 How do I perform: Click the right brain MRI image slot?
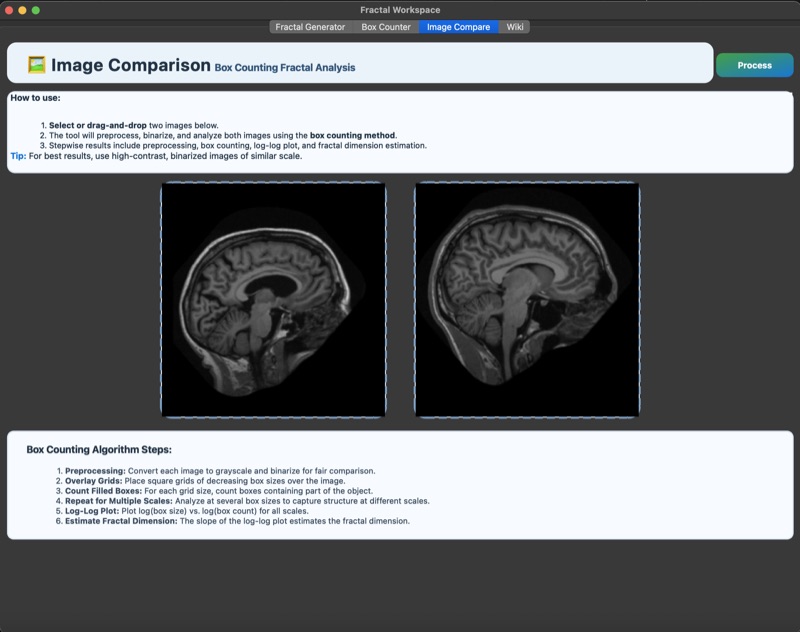pos(527,299)
